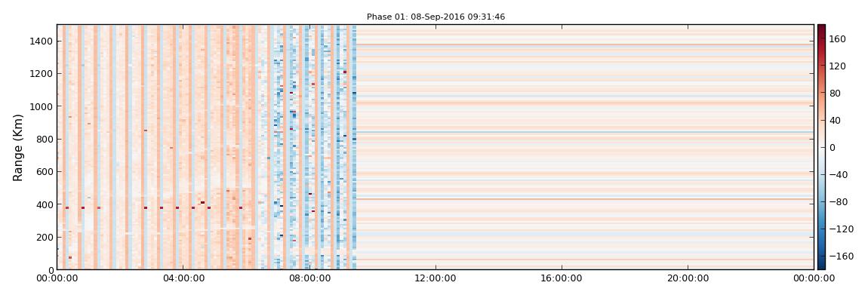
Task: Click the colorbar label 120
Action: coord(838,66)
